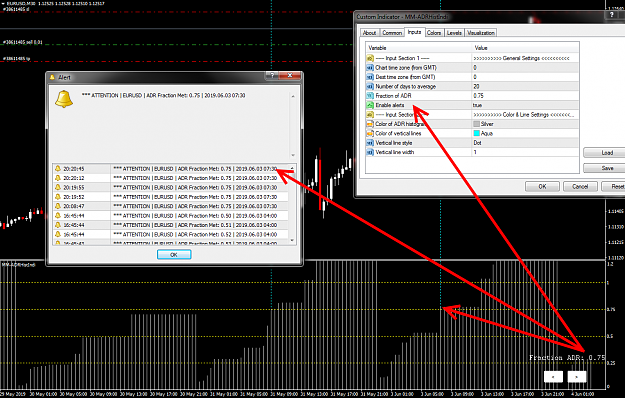The height and width of the screenshot is (398, 625).
Task: Click the left arrow chart navigation button
Action: 553,376
